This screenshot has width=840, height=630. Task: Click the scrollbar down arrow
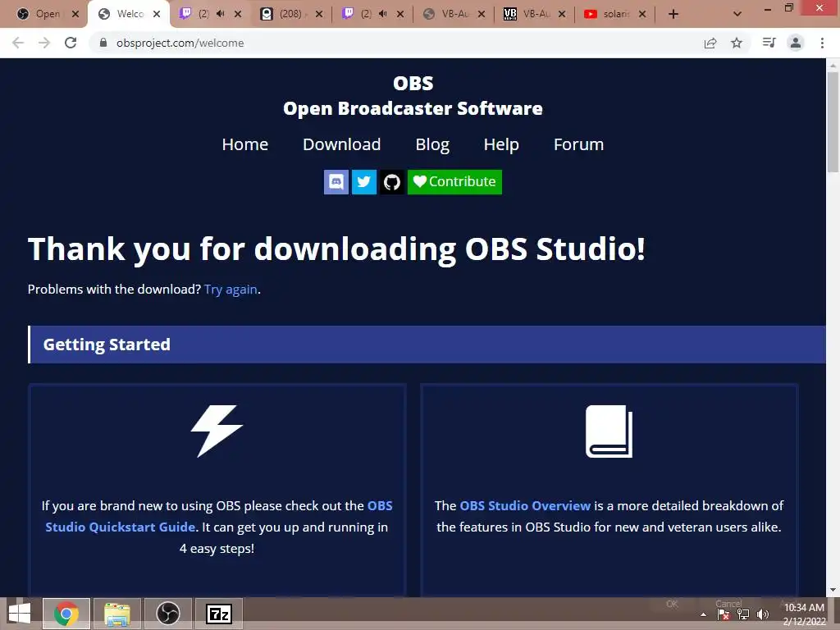coord(833,590)
